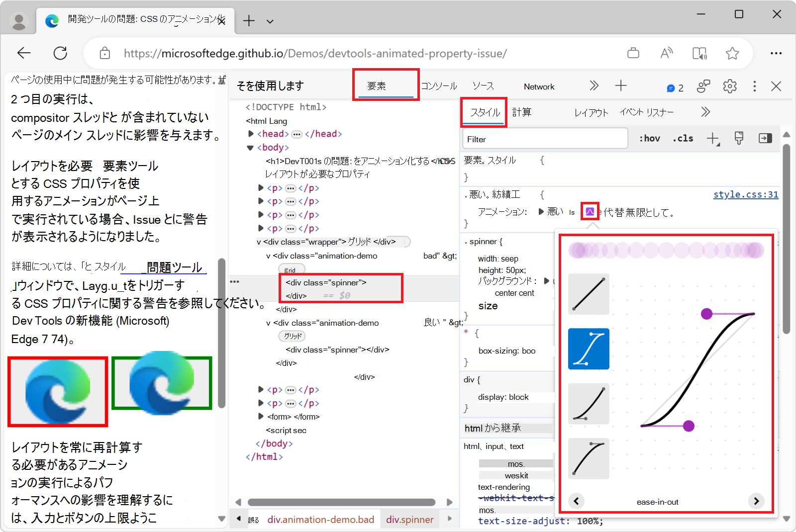This screenshot has width=796, height=532.
Task: Open the rendering emulation paintbrush icon
Action: [739, 139]
